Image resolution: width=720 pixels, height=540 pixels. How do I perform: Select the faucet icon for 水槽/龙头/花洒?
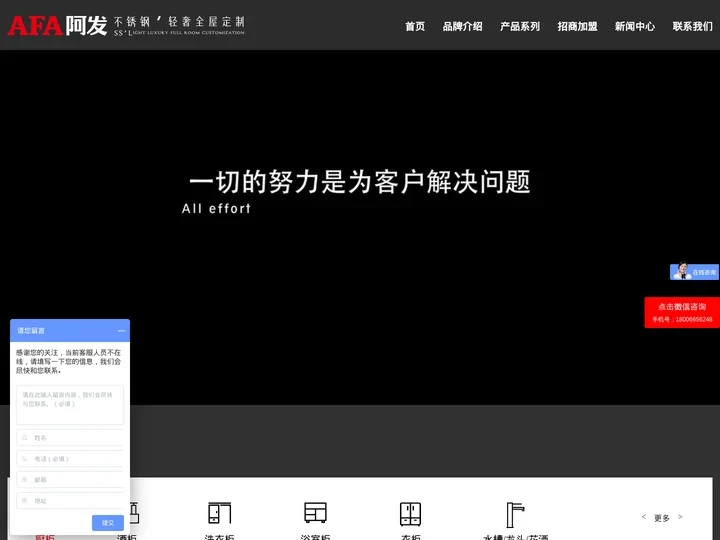(515, 515)
